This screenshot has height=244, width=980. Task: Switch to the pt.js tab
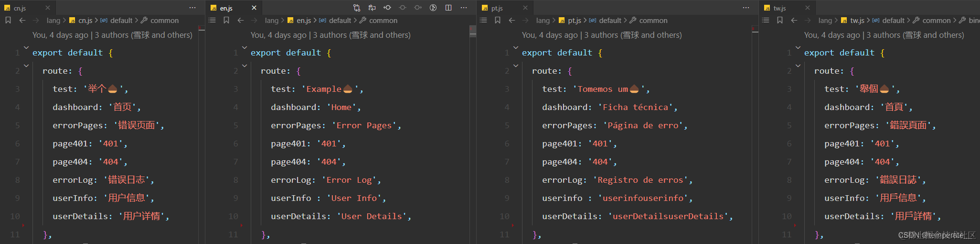505,8
